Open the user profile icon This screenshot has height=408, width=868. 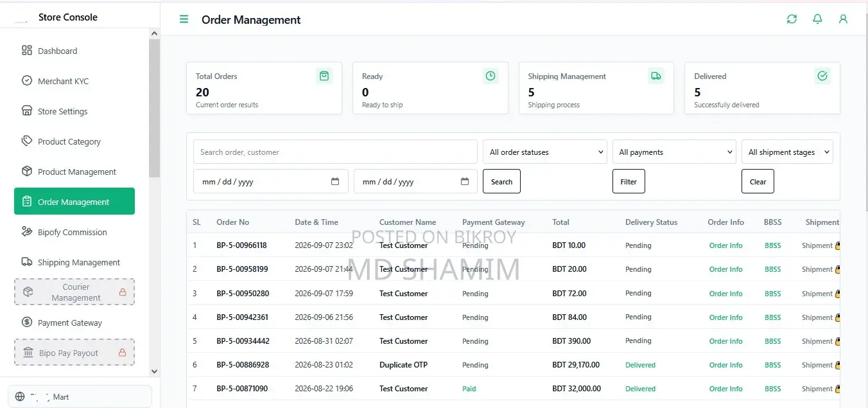tap(843, 19)
